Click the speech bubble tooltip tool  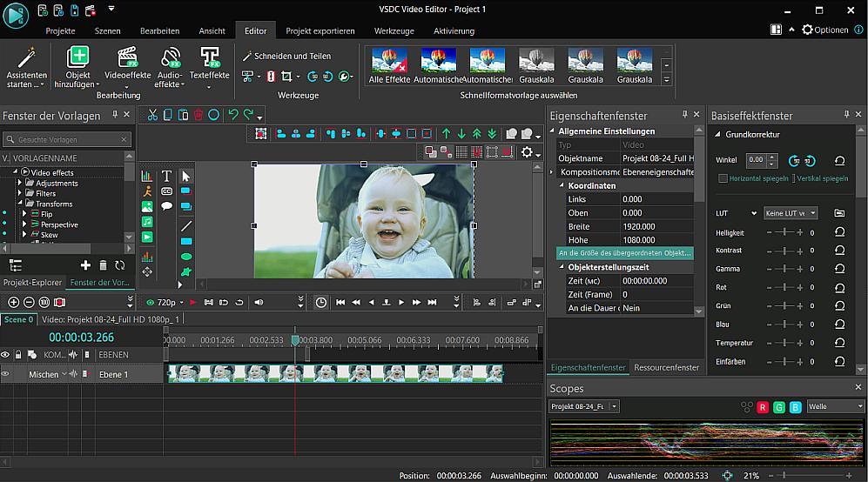tap(166, 206)
